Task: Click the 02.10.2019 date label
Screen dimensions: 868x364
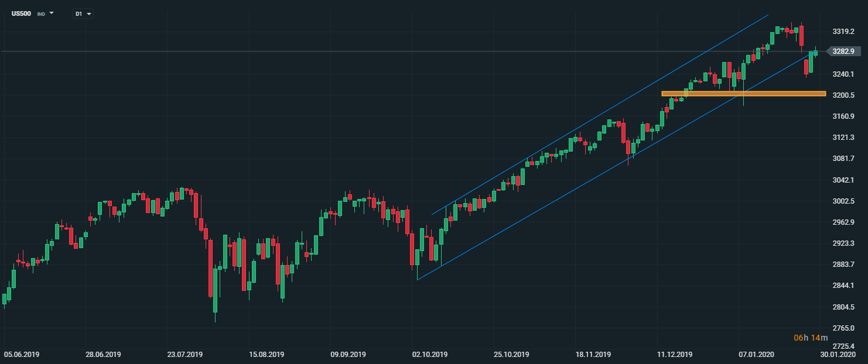Action: pos(429,355)
